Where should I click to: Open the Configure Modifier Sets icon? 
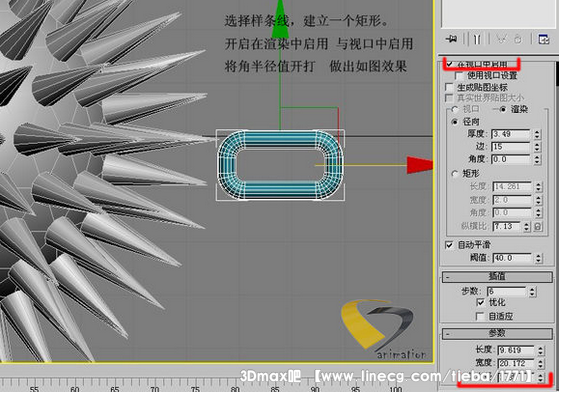[543, 39]
